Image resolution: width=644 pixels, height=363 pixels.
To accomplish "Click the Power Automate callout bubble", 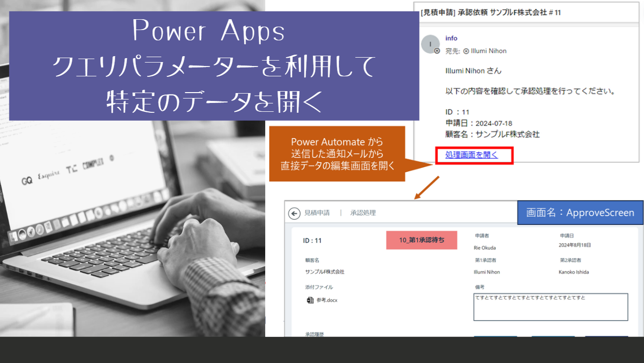I will (x=337, y=153).
